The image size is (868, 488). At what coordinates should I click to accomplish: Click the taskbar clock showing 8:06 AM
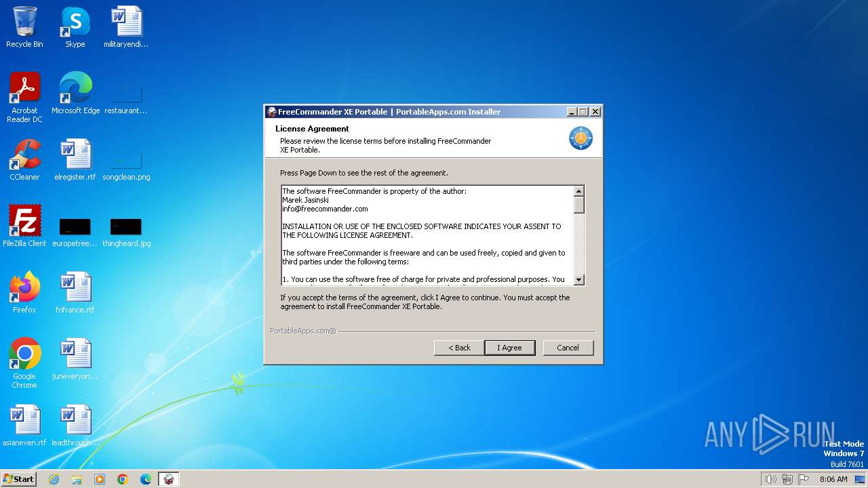[833, 479]
